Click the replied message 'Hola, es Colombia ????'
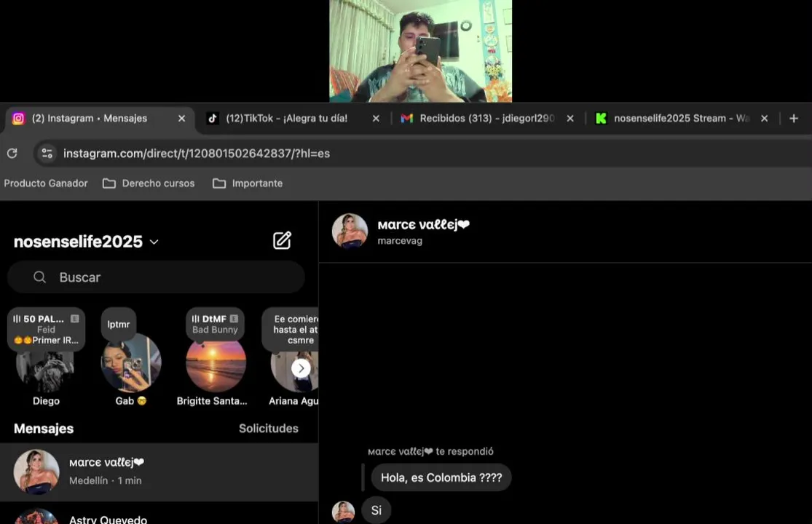Screen dimensions: 812x524 click(441, 477)
